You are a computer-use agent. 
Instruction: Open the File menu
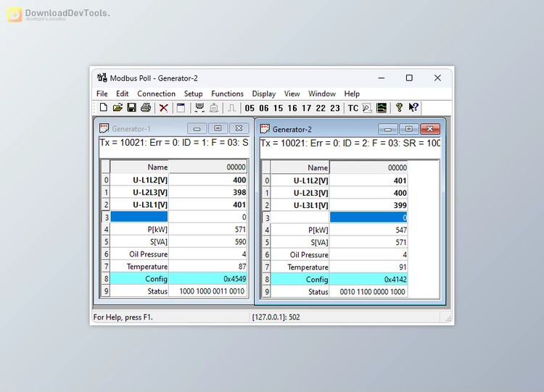tap(102, 93)
